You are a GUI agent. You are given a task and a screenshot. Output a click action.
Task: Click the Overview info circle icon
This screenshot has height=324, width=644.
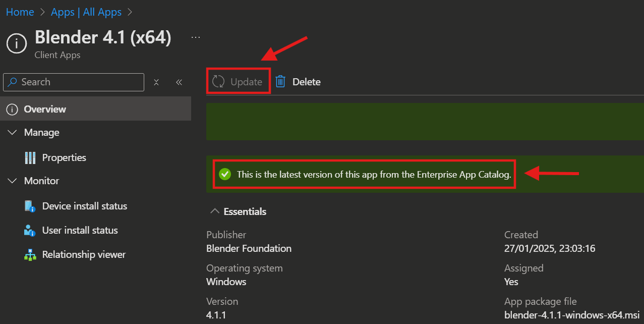pyautogui.click(x=13, y=109)
